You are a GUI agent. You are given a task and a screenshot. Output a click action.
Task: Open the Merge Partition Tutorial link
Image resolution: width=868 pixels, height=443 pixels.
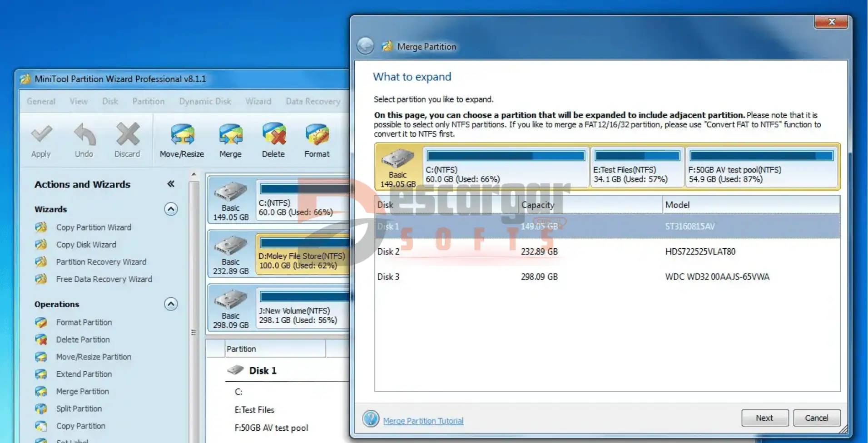(x=423, y=421)
